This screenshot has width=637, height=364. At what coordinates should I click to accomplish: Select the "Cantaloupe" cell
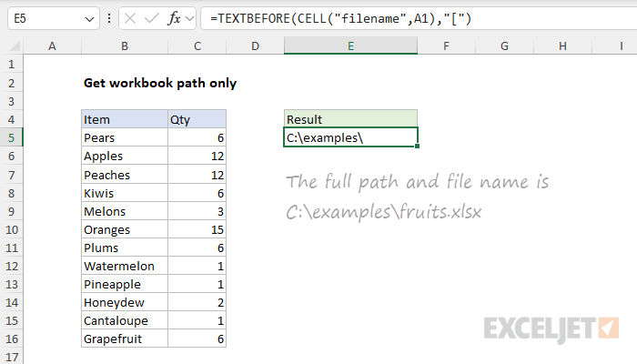(125, 320)
